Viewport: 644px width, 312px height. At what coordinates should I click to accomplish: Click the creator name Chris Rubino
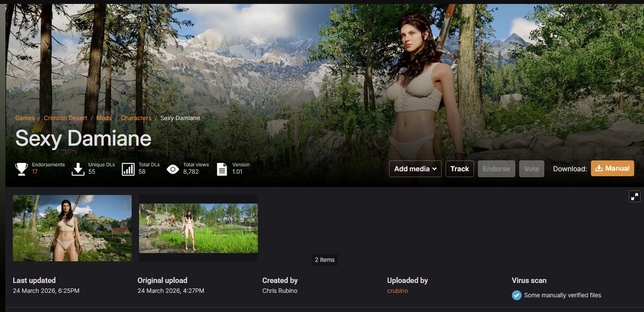(x=280, y=291)
